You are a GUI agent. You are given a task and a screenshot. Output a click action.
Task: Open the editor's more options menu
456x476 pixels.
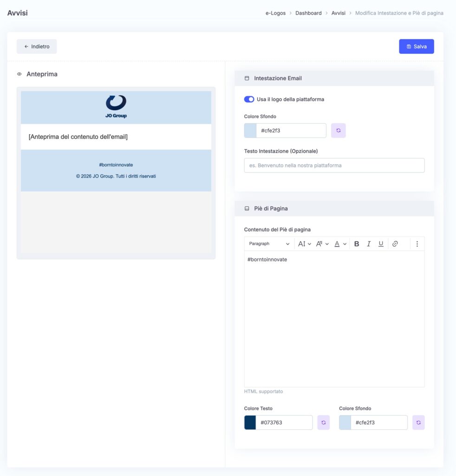tap(417, 244)
